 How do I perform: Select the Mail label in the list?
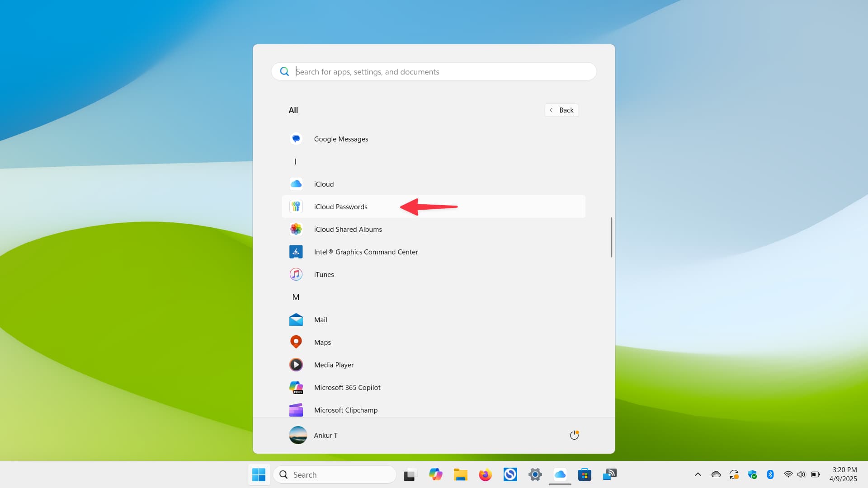click(x=321, y=319)
